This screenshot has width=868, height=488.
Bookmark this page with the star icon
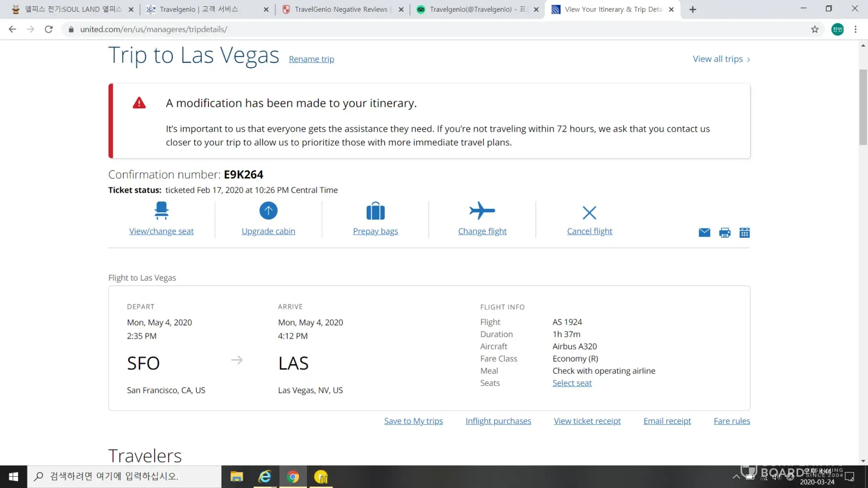[x=815, y=29]
